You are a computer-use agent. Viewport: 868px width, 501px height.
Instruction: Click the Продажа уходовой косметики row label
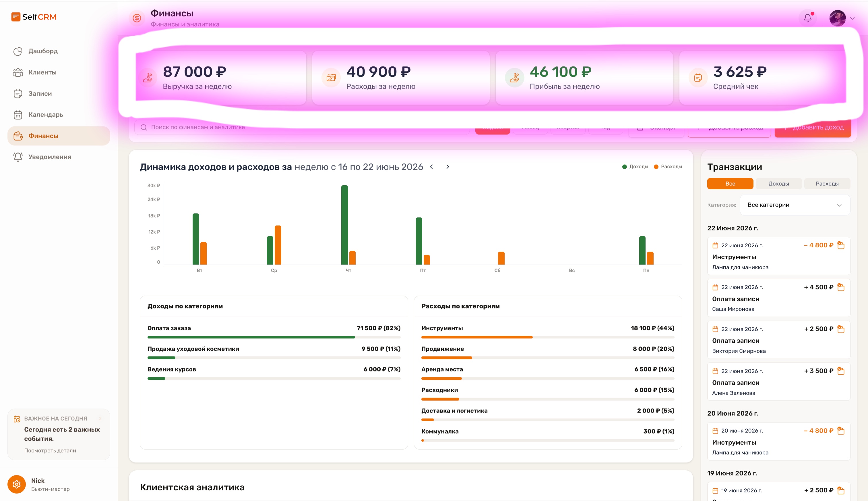pyautogui.click(x=193, y=349)
